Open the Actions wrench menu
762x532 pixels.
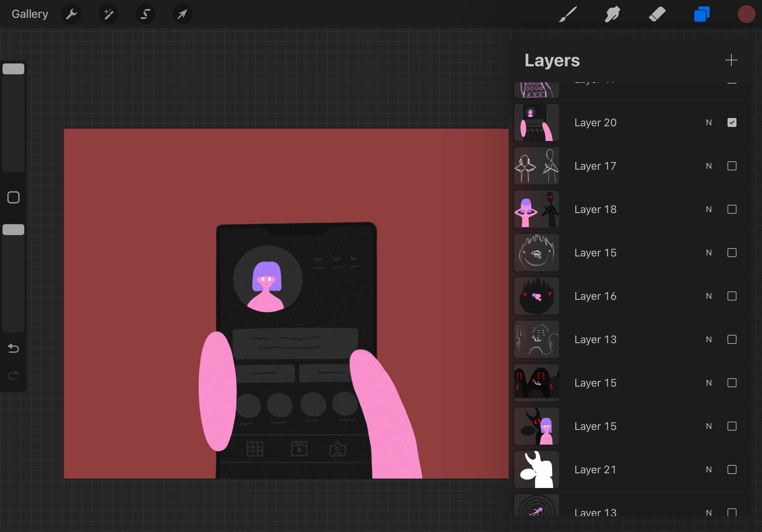click(71, 14)
